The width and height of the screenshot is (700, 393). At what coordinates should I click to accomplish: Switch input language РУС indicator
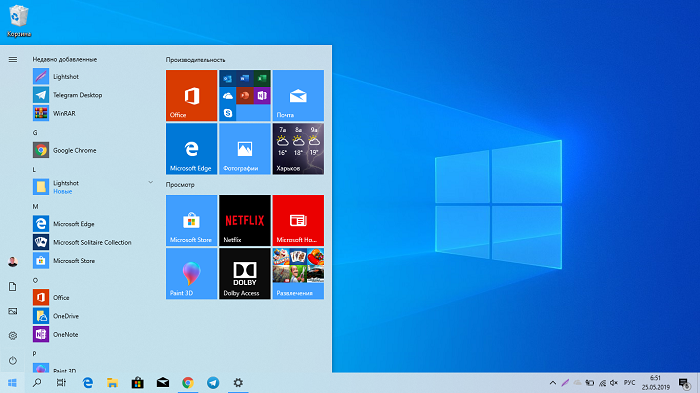point(629,383)
